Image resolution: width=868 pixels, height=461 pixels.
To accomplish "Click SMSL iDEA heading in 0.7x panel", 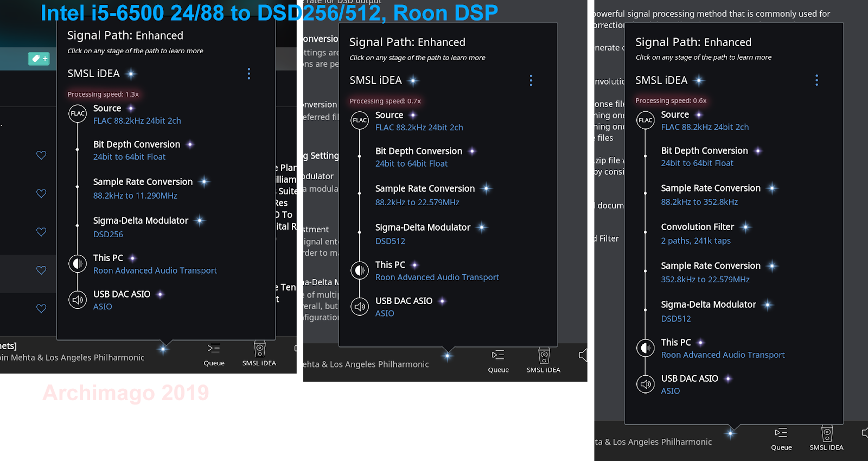I will click(x=375, y=80).
